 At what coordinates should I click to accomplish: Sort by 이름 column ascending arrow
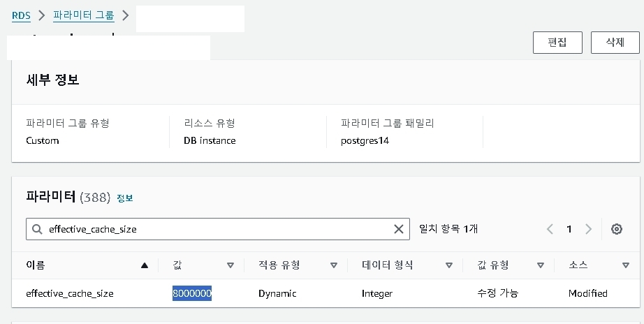pos(144,265)
